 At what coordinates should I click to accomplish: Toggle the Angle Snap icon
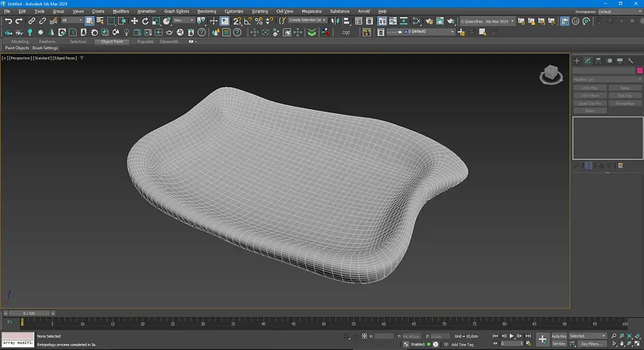point(248,21)
